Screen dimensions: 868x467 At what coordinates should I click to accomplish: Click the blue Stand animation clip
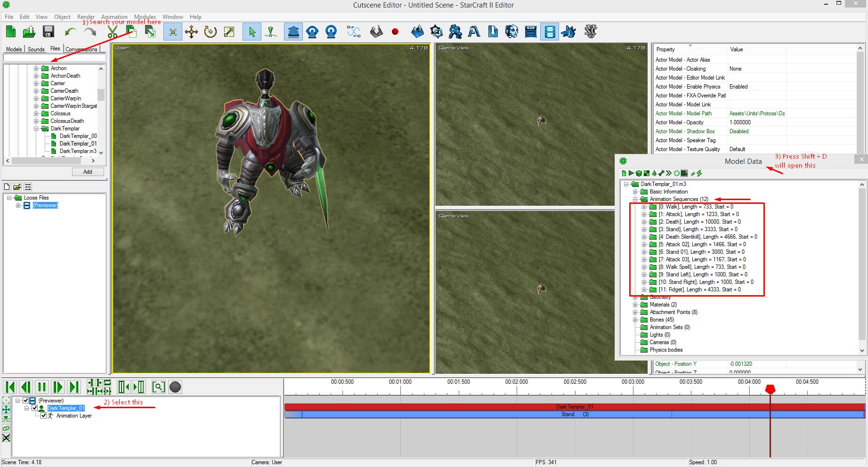click(575, 414)
